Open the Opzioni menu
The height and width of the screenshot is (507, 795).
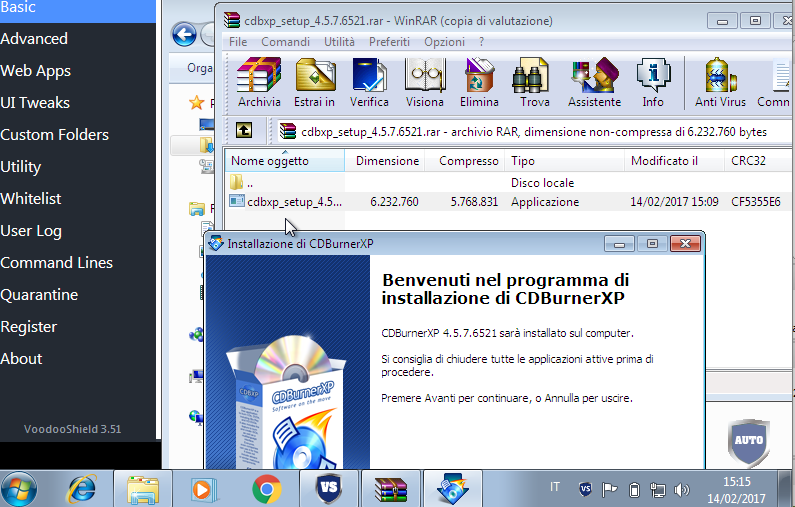pos(444,42)
